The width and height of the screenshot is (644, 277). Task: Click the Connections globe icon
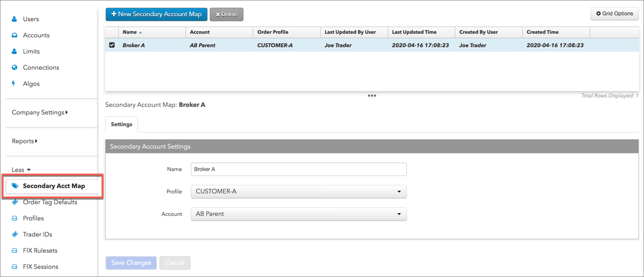click(x=14, y=67)
